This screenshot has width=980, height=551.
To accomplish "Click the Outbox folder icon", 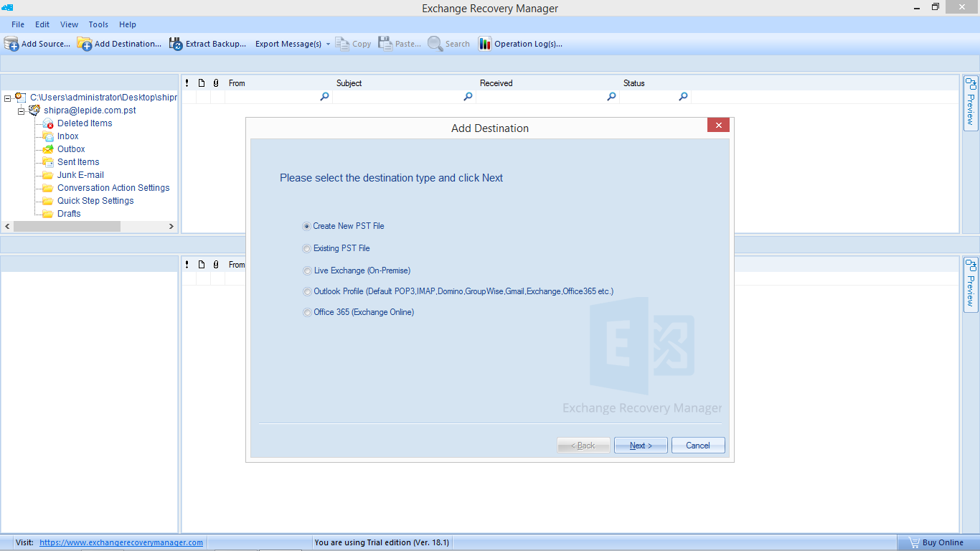I will 48,149.
